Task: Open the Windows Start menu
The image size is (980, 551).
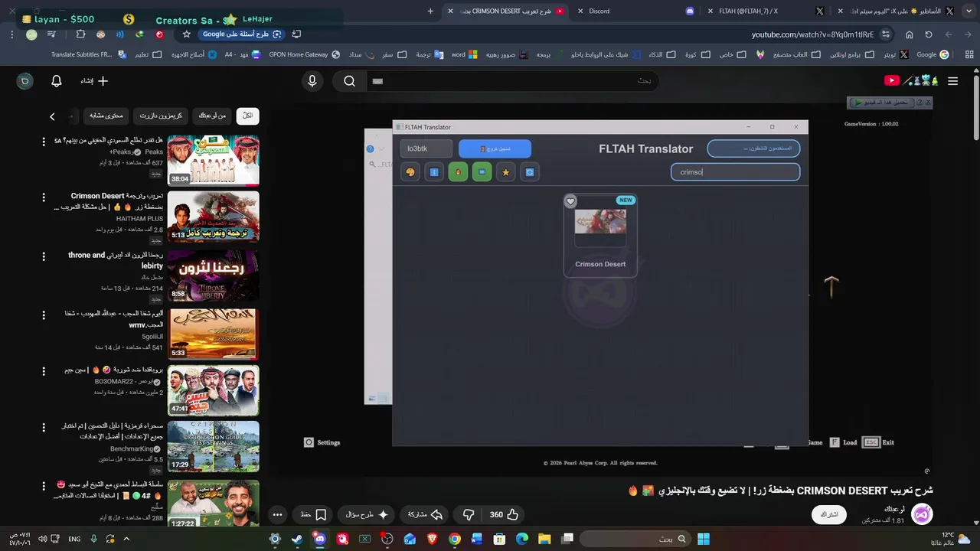Action: 703,539
